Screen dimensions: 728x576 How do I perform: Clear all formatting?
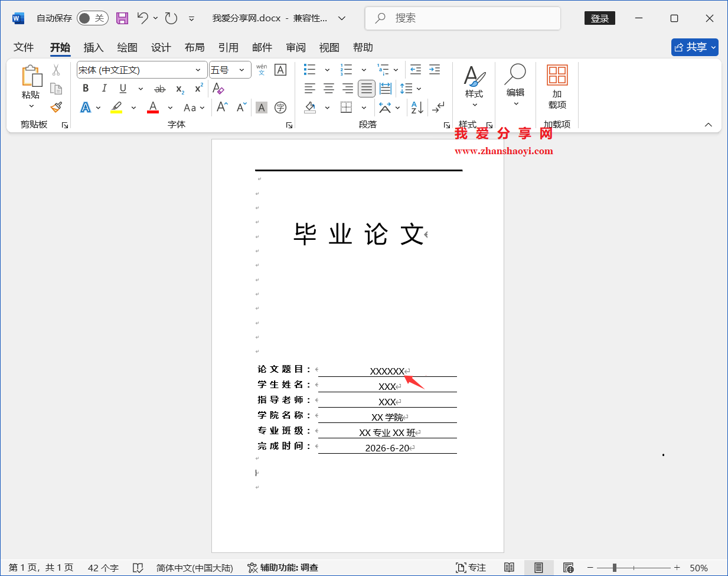(218, 89)
